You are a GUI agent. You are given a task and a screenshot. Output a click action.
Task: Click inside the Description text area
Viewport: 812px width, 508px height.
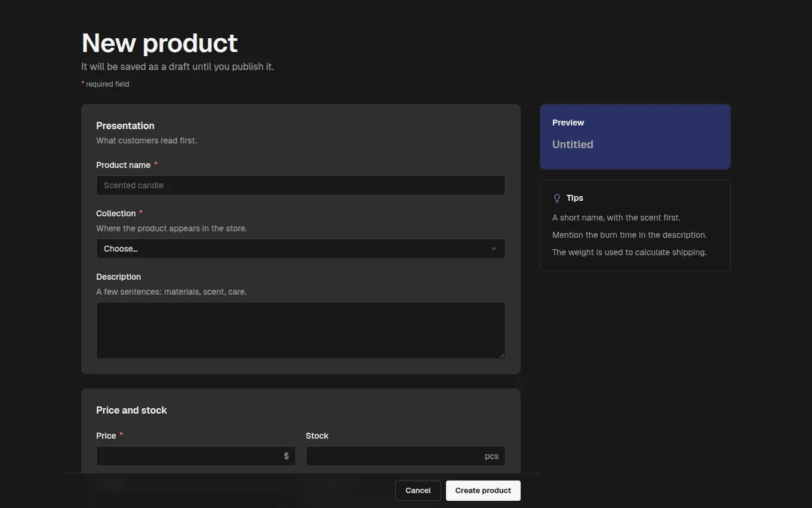click(301, 330)
